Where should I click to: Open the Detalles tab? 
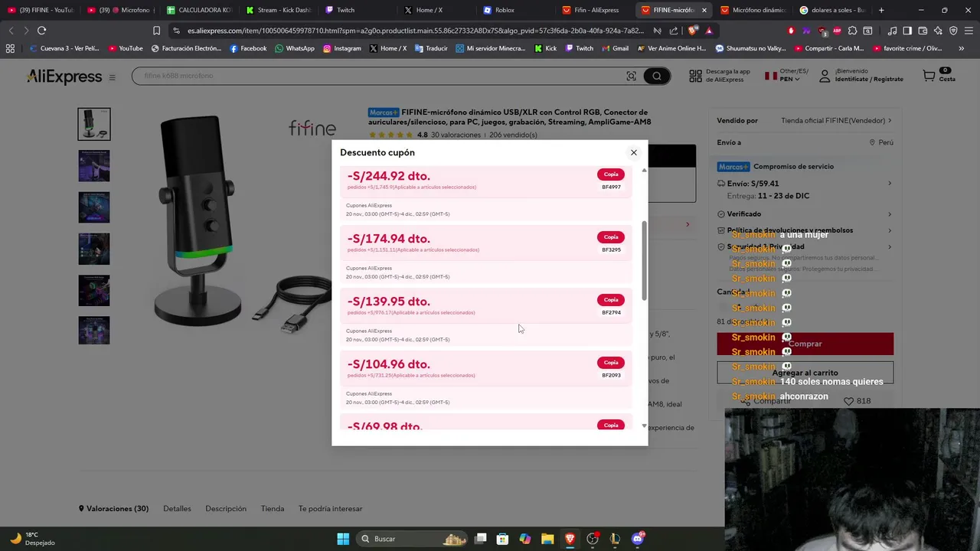click(177, 508)
